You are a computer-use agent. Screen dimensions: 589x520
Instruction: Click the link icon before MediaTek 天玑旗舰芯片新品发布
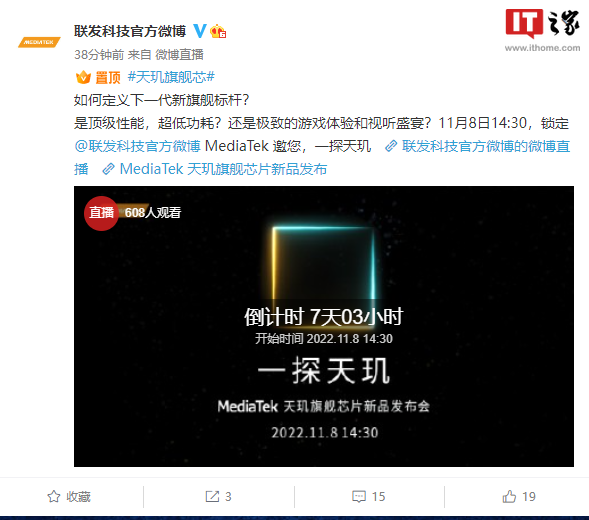tap(108, 169)
